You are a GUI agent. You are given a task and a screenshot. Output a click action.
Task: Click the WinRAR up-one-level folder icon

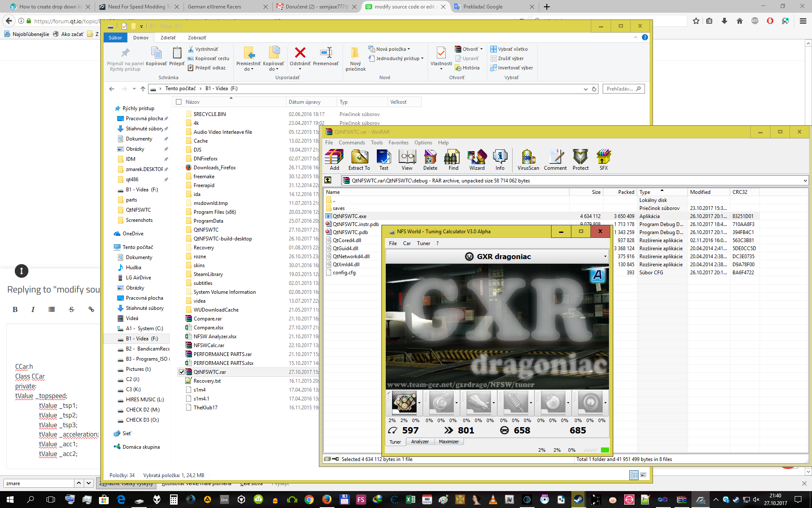pyautogui.click(x=328, y=180)
